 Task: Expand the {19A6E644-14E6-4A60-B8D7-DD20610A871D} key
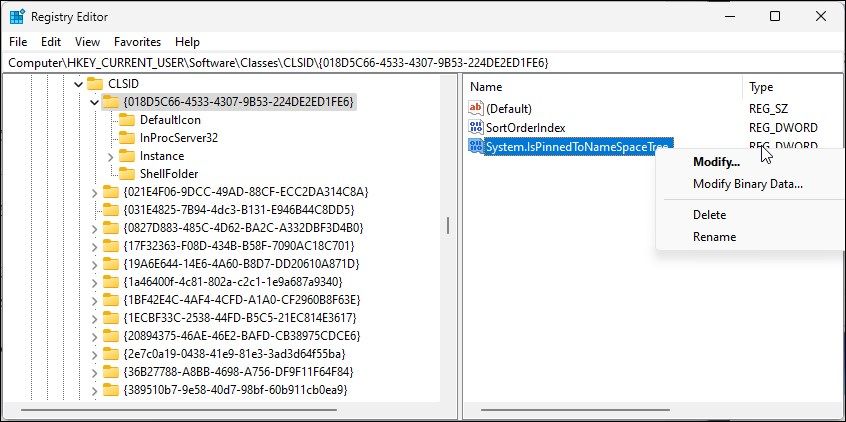click(95, 265)
